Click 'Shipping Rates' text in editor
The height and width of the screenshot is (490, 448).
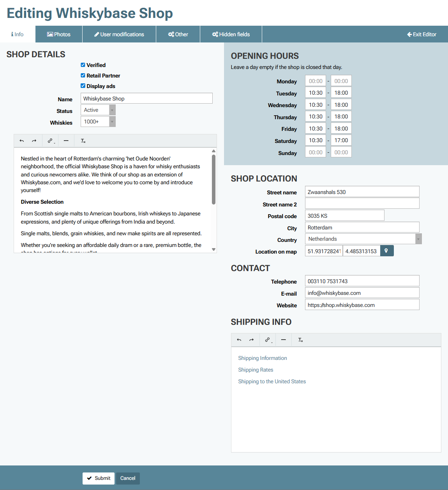point(256,370)
